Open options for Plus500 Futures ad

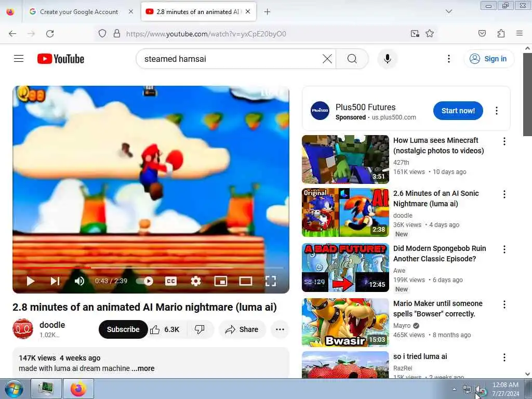pos(496,111)
